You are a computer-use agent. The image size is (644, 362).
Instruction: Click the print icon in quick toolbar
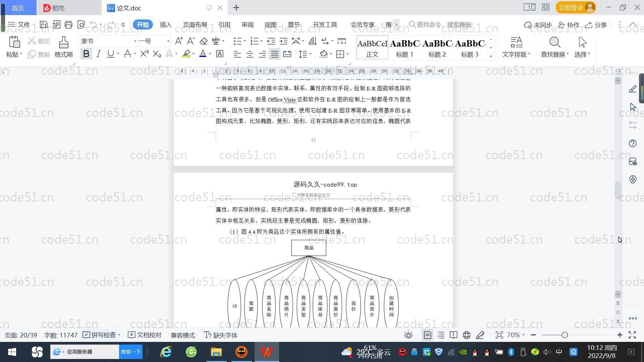68,24
